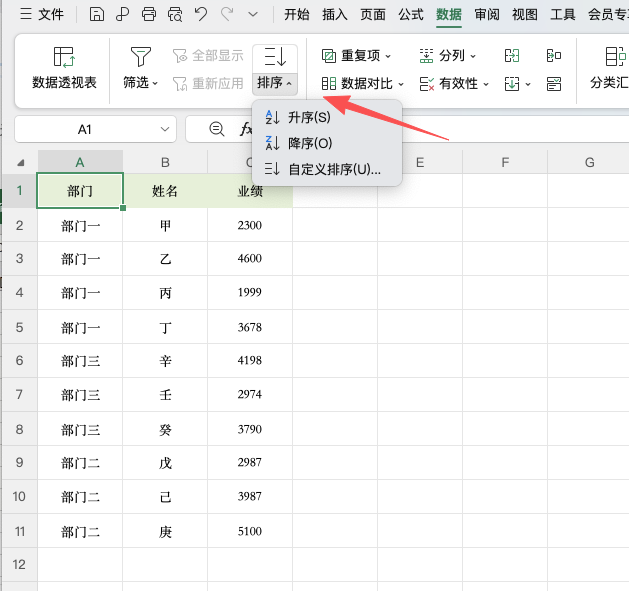Select row 5 header
Viewport: 629px width, 591px height.
[x=19, y=327]
